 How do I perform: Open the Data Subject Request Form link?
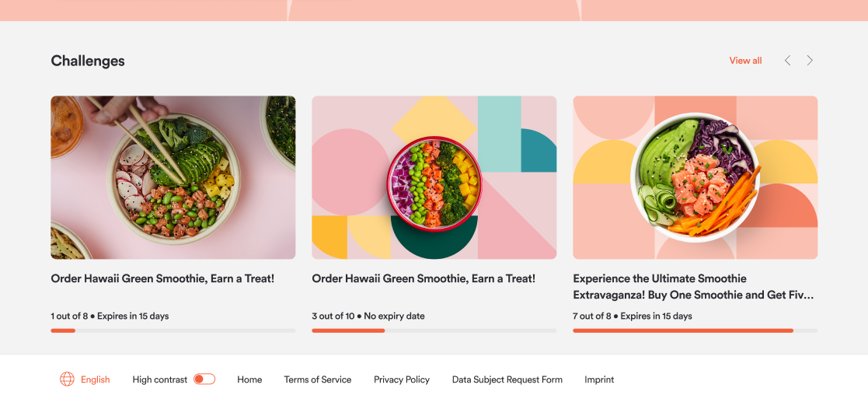[x=507, y=380]
